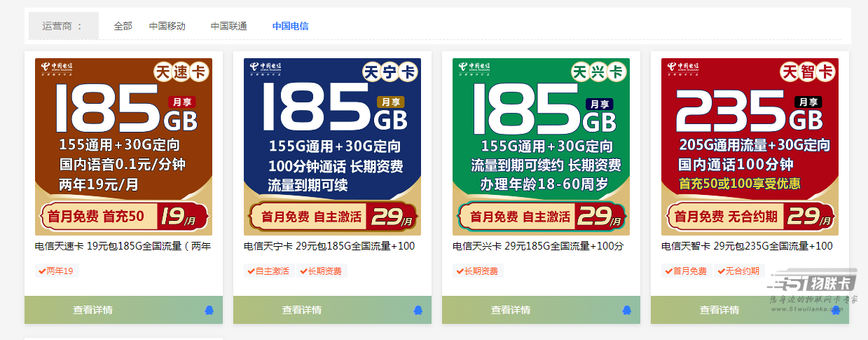
Task: Filter carriers by 全部
Action: pos(123,26)
